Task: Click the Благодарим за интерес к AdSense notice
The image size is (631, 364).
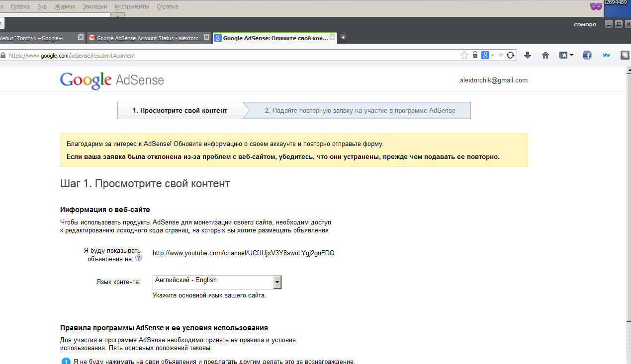Action: [x=225, y=144]
